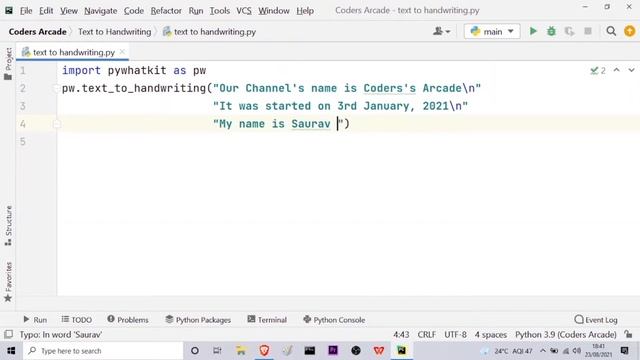Open the Help menu
The height and width of the screenshot is (360, 640).
[x=305, y=11]
